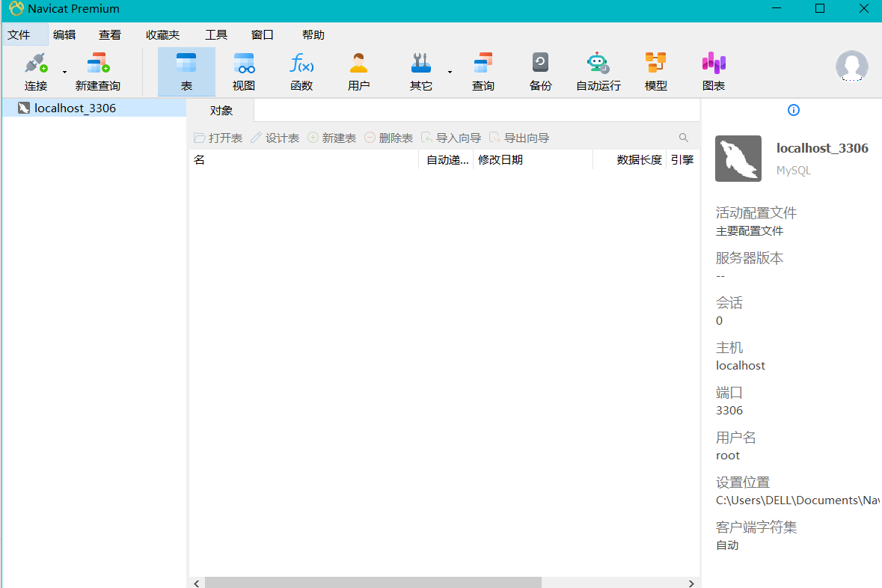Select the 表 table toolbar icon
This screenshot has height=588, width=882.
(x=186, y=72)
